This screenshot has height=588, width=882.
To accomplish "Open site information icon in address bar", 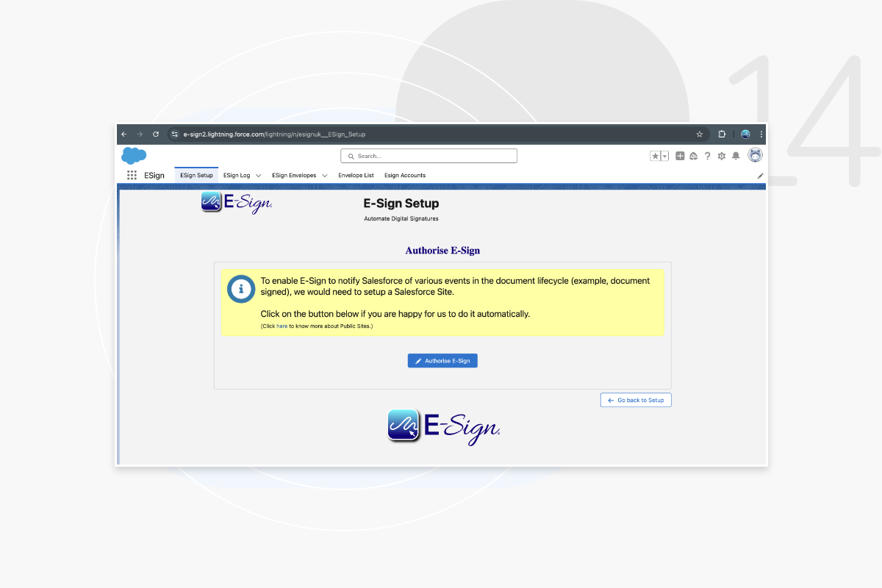I will pyautogui.click(x=175, y=135).
